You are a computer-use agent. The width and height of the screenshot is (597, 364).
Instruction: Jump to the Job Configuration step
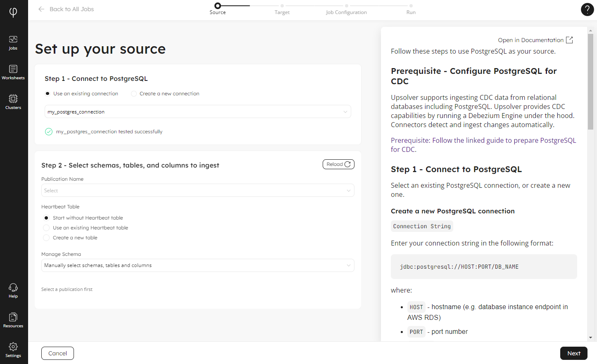tap(346, 9)
